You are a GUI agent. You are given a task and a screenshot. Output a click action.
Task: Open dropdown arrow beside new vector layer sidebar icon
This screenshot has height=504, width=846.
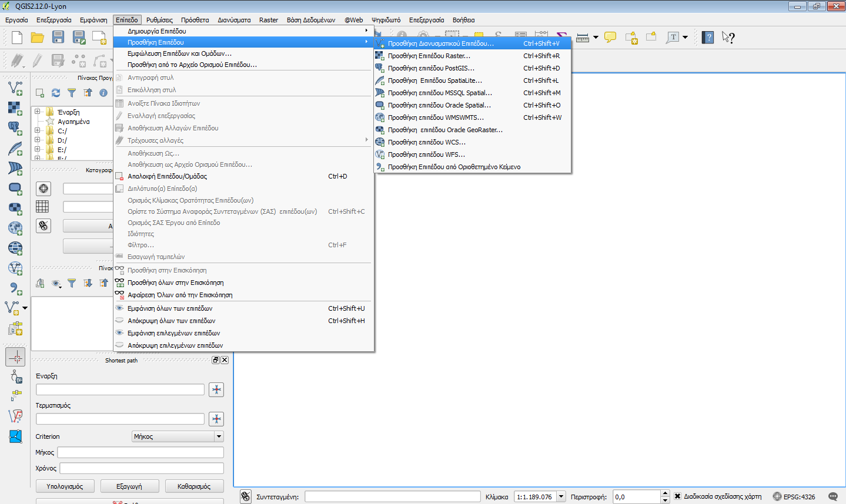[x=25, y=308]
